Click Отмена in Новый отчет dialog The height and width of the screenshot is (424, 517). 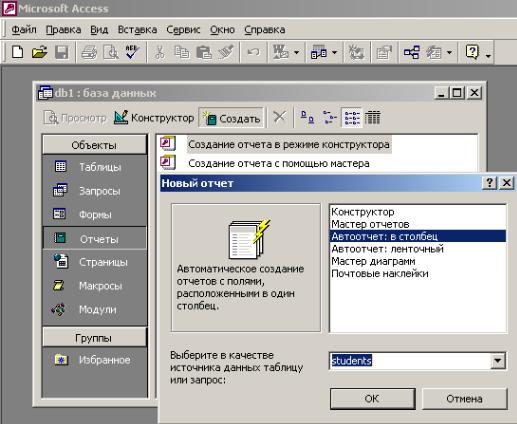point(464,399)
